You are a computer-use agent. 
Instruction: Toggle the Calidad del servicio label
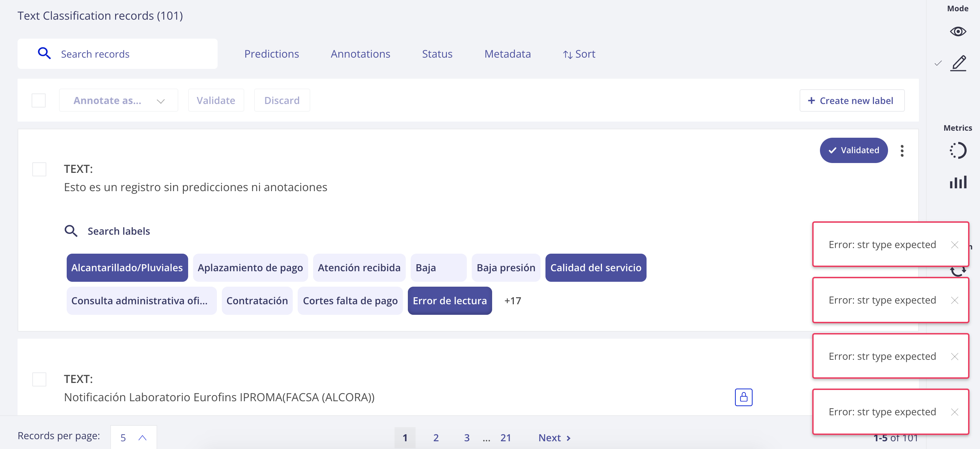[x=596, y=268]
